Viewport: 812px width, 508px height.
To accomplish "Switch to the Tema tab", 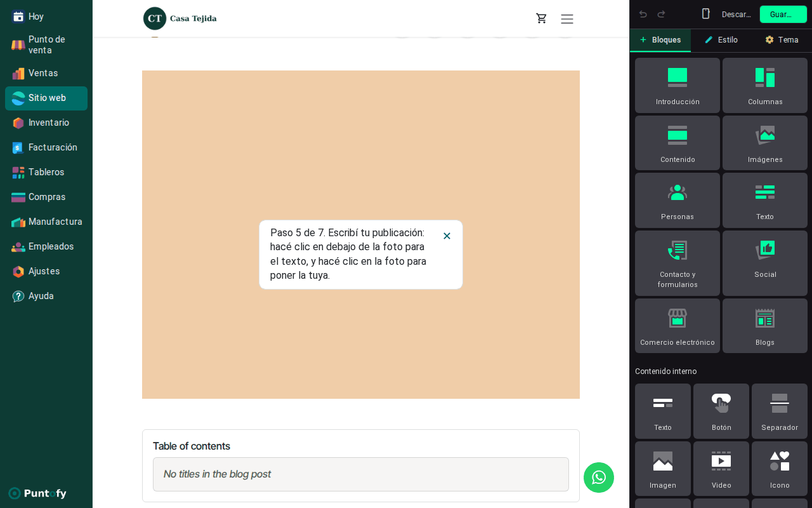I will coord(782,40).
